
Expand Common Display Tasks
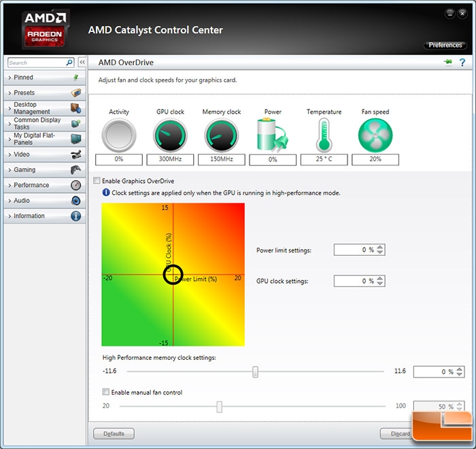(45, 124)
